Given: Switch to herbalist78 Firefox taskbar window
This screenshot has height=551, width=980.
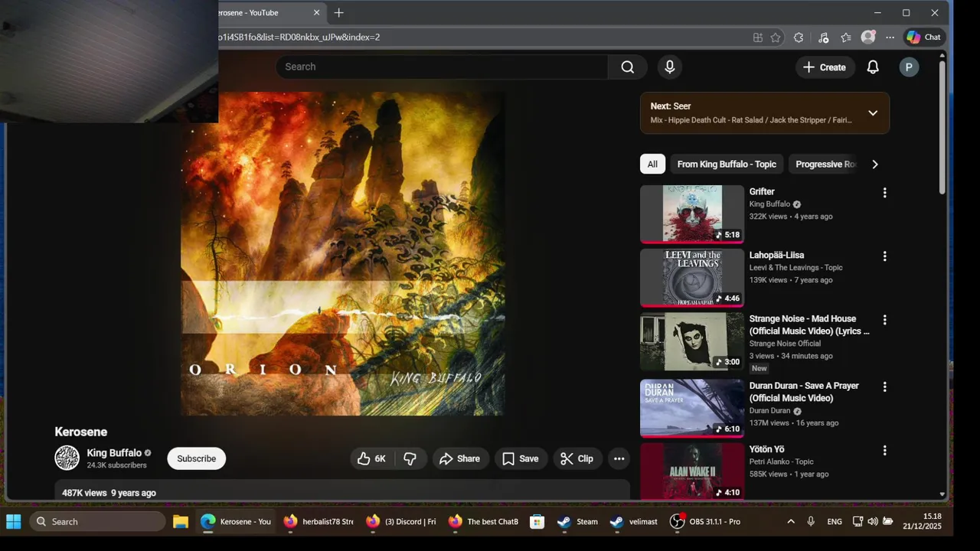Looking at the screenshot, I should point(318,521).
